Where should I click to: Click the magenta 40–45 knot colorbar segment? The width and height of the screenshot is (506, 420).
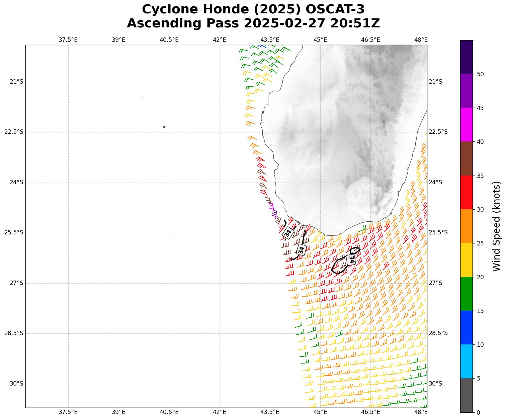click(x=466, y=124)
